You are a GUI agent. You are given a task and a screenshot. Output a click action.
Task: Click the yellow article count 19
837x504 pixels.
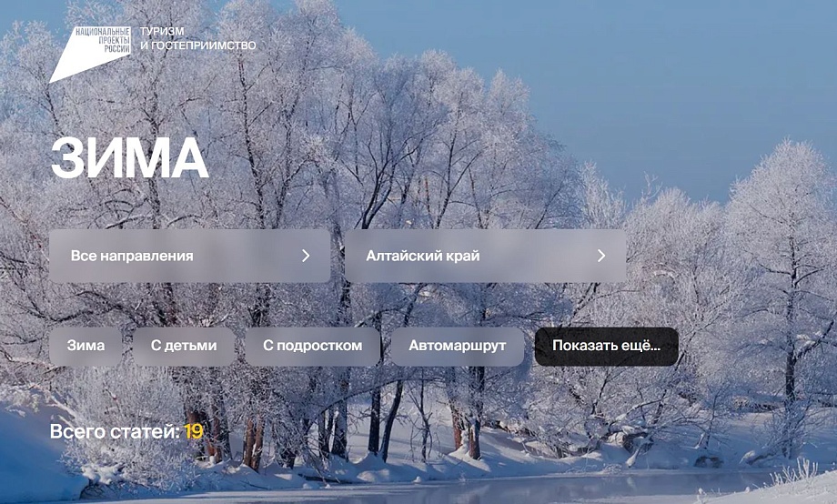(194, 431)
